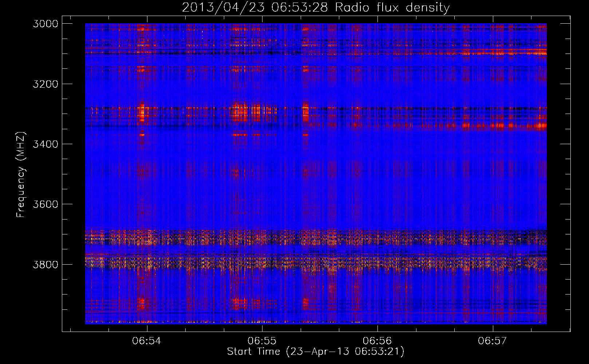Select the 3600 frequency axis label
The width and height of the screenshot is (589, 364).
(46, 204)
